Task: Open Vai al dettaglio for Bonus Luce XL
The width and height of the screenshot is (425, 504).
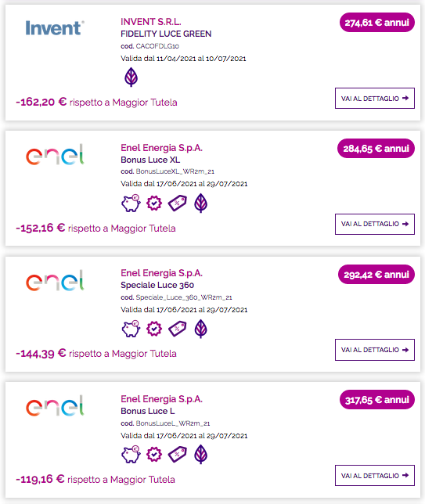Action: pos(375,224)
